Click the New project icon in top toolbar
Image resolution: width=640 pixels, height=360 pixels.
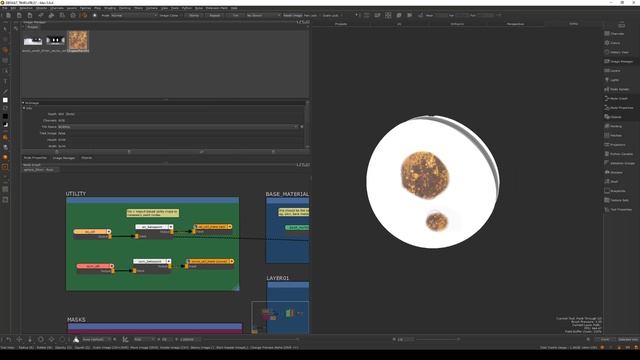point(8,15)
